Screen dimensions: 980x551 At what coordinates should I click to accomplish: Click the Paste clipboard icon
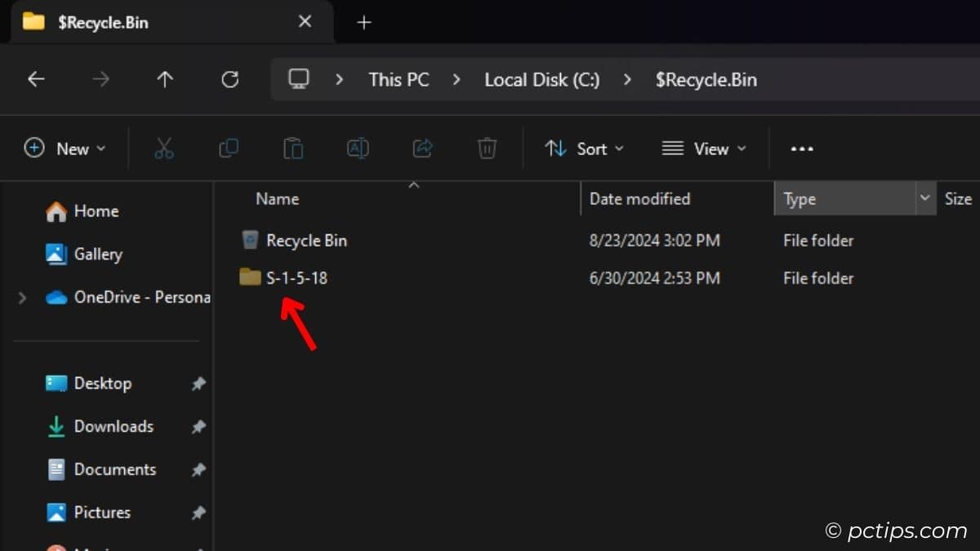click(293, 149)
